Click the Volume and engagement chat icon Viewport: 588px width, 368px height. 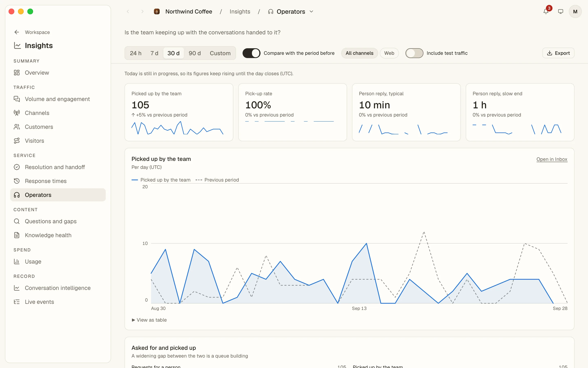pyautogui.click(x=17, y=99)
